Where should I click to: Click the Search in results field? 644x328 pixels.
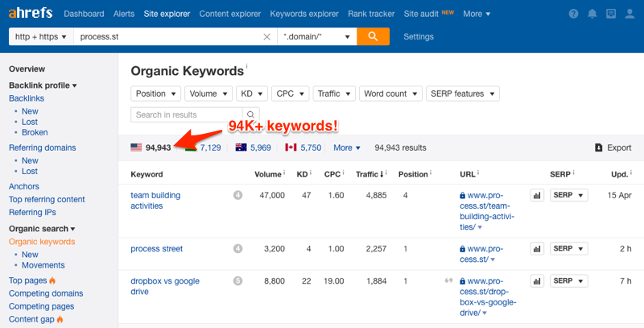tap(187, 115)
